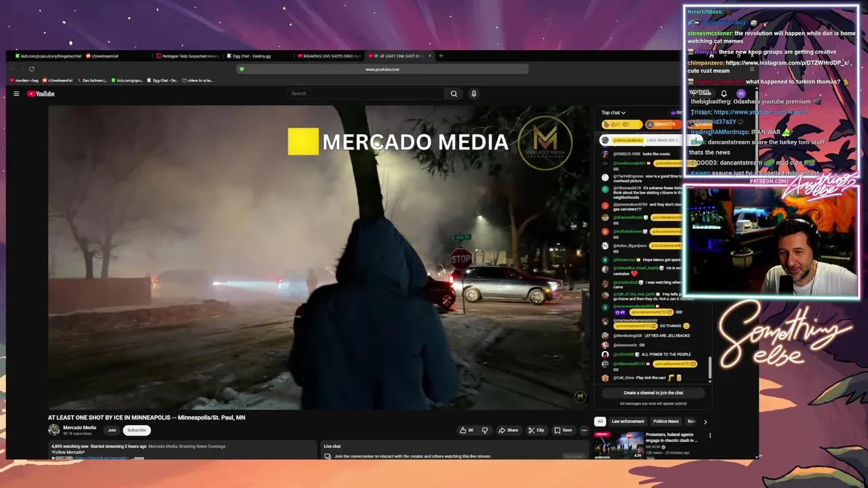Reload the page with browser refresh icon
The image size is (868, 488).
coord(31,68)
